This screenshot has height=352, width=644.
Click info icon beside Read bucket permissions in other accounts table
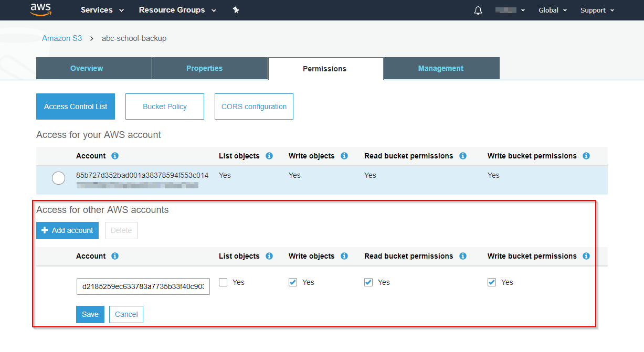pyautogui.click(x=463, y=256)
